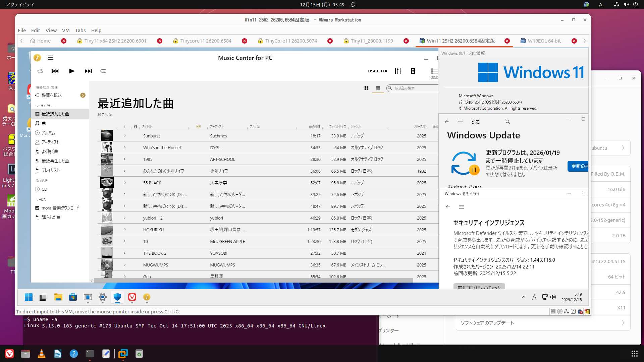This screenshot has height=362, width=644.
Task: Open CD import in sidebar
Action: pyautogui.click(x=44, y=189)
